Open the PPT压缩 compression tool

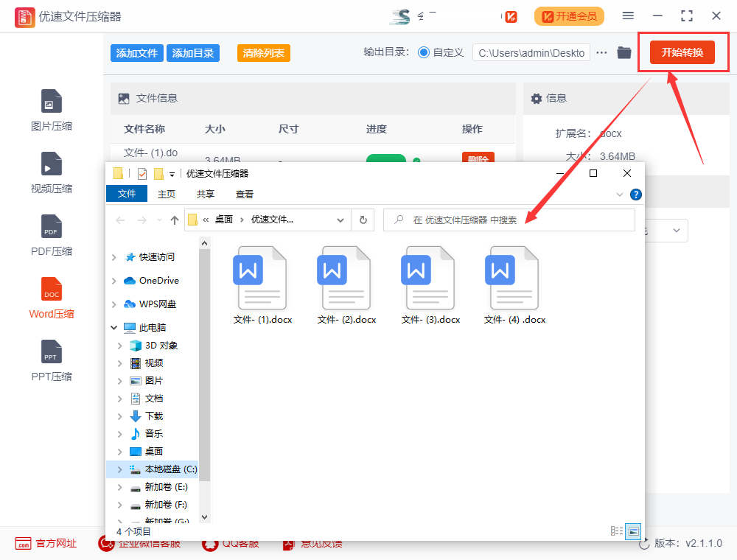[52, 360]
